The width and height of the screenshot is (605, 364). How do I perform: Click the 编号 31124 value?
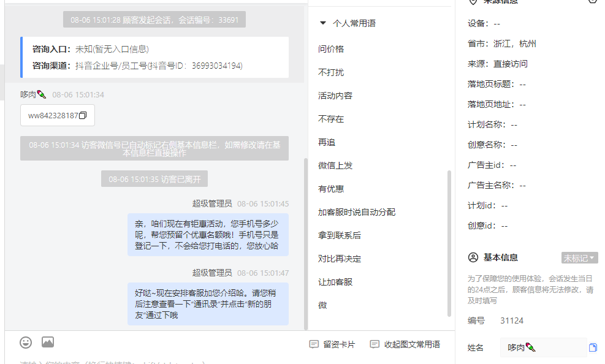(512, 320)
